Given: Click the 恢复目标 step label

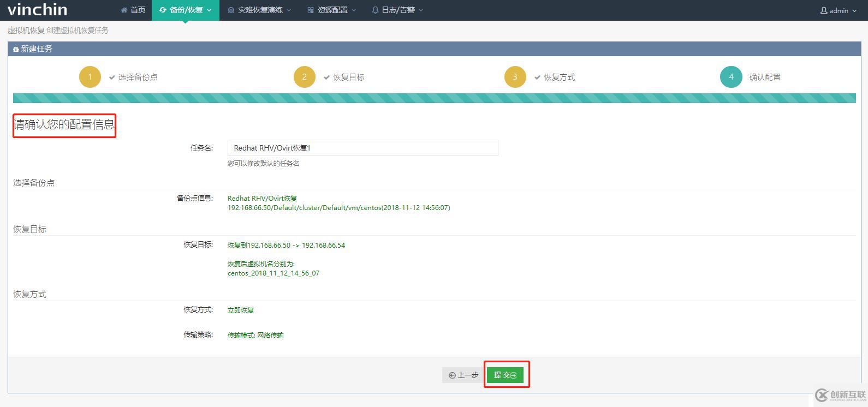Looking at the screenshot, I should tap(349, 77).
